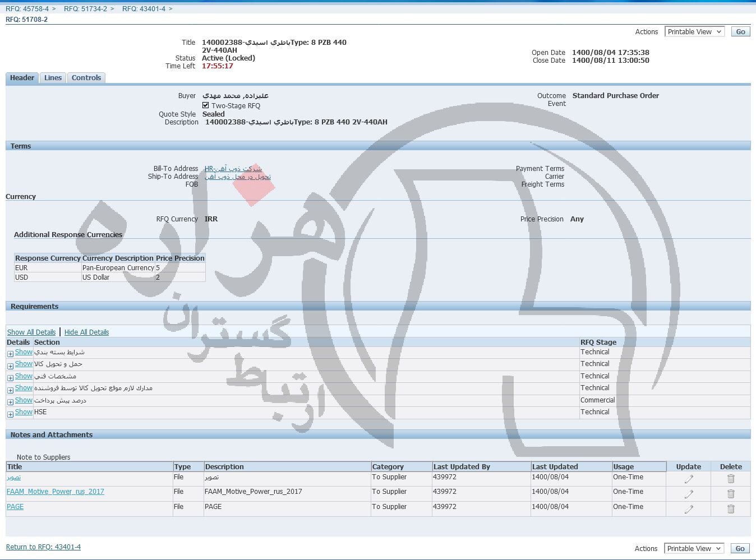
Task: Click the Time Left value 17:55:17
Action: (x=218, y=66)
